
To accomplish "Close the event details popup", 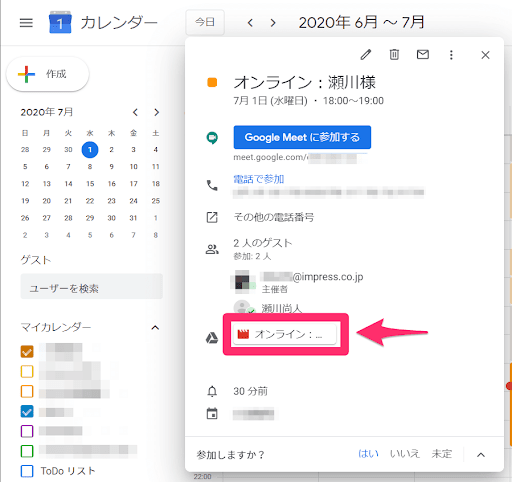I will pos(485,55).
